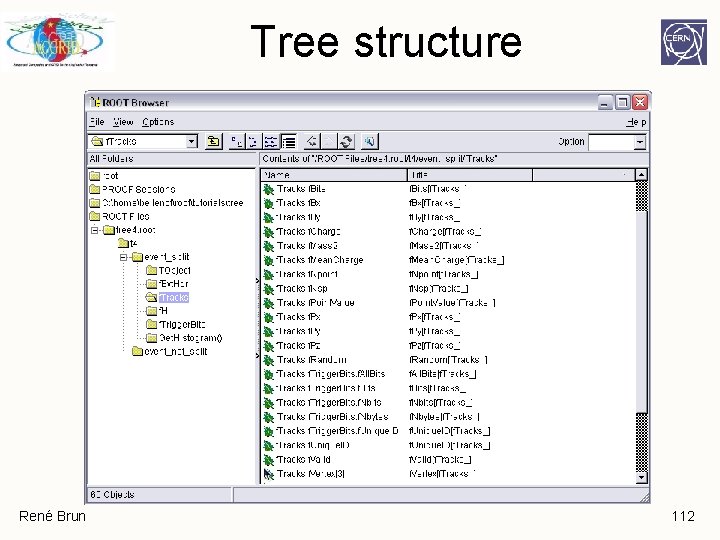
Task: Collapse the tree4.root node
Action: (x=95, y=230)
